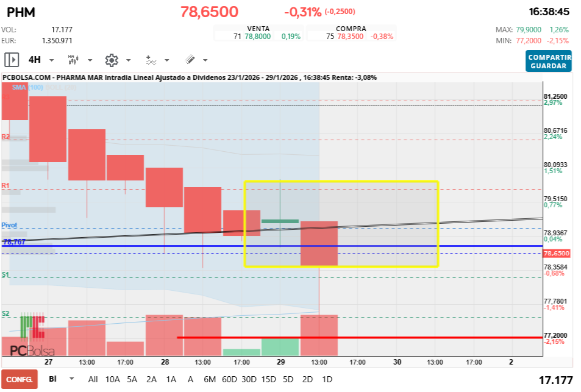This screenshot has height=392, width=581.
Task: Open the CONFG. button
Action: click(19, 379)
